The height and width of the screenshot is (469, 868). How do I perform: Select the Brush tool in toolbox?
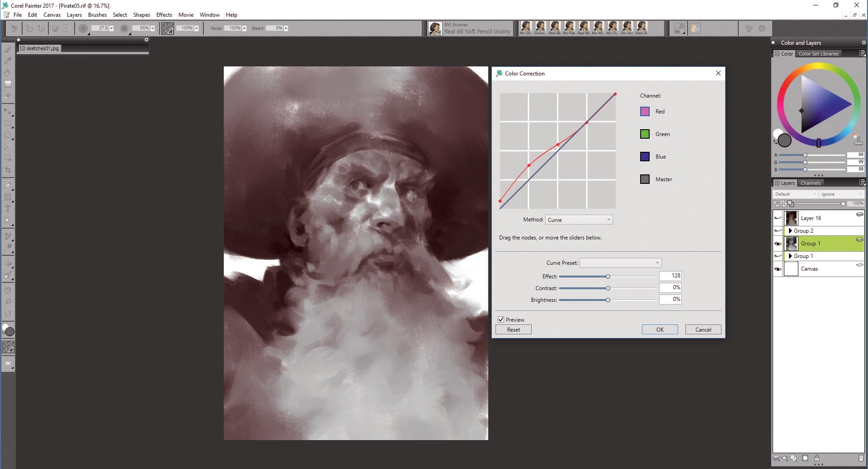[x=8, y=49]
